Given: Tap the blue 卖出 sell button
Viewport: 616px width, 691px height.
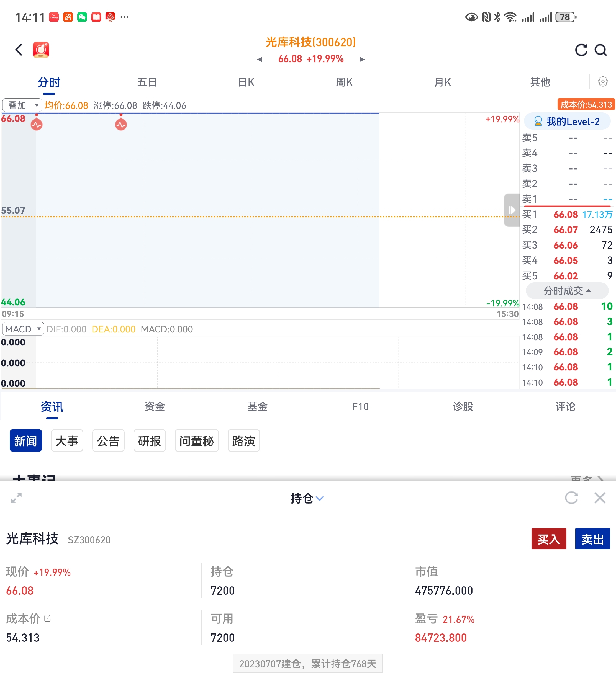Looking at the screenshot, I should click(592, 539).
